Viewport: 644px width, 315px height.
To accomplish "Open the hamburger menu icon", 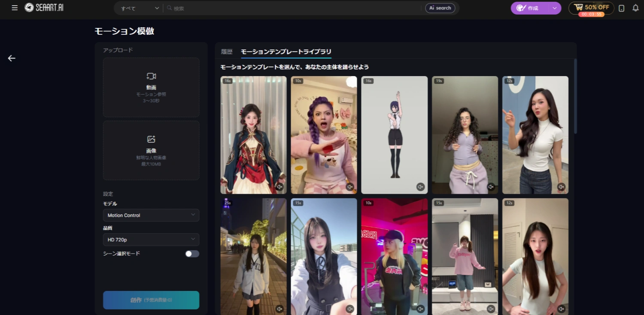I will (x=15, y=8).
